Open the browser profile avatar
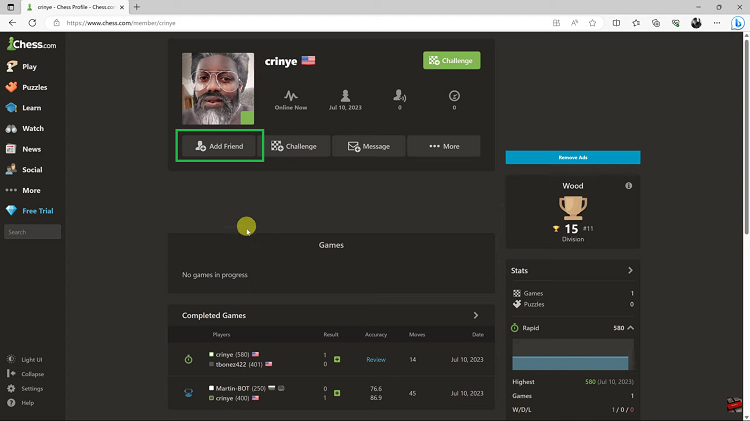This screenshot has height=421, width=750. pyautogui.click(x=696, y=22)
